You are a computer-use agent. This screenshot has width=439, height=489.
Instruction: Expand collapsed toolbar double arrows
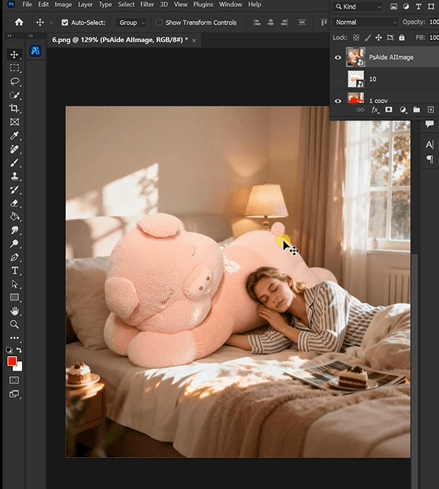[x=9, y=35]
